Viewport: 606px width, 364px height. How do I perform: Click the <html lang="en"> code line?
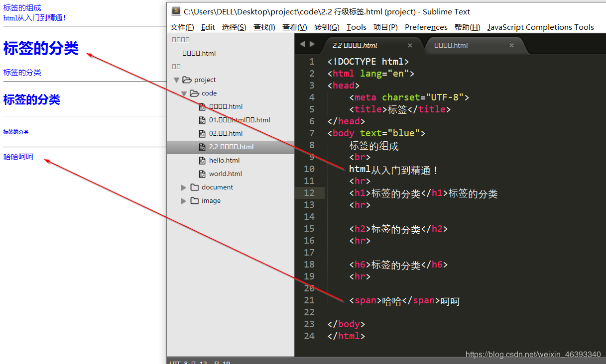(371, 74)
